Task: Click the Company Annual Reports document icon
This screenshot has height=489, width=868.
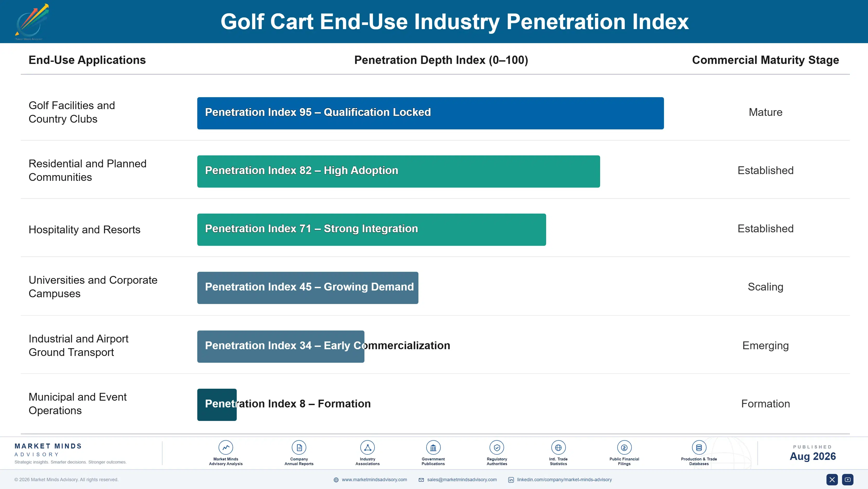Action: point(299,447)
